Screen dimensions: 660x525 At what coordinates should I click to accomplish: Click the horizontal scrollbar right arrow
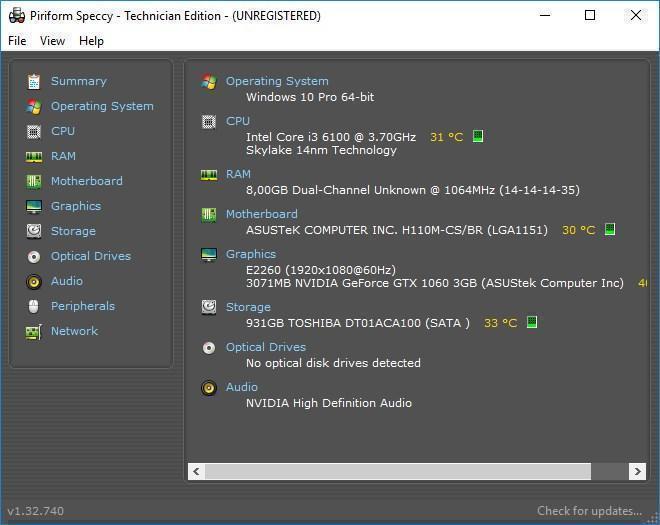pyautogui.click(x=637, y=471)
